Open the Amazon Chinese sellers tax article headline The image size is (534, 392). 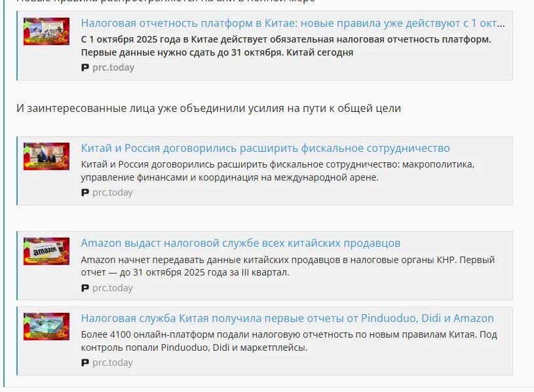pos(240,243)
